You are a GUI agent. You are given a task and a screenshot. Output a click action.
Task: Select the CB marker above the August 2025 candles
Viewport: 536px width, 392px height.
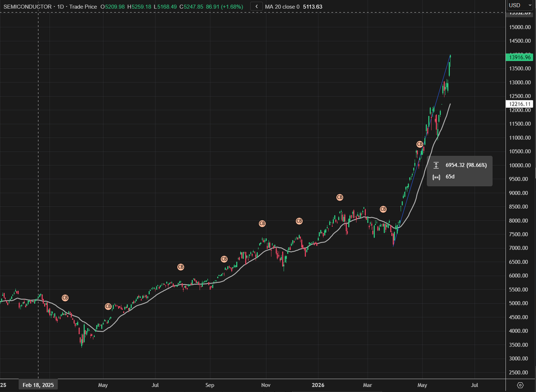[180, 267]
